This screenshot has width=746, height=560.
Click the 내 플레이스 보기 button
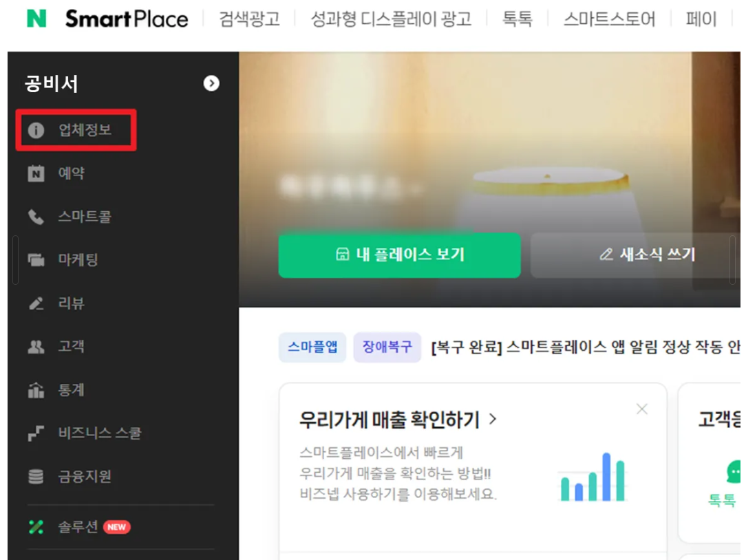tap(399, 255)
